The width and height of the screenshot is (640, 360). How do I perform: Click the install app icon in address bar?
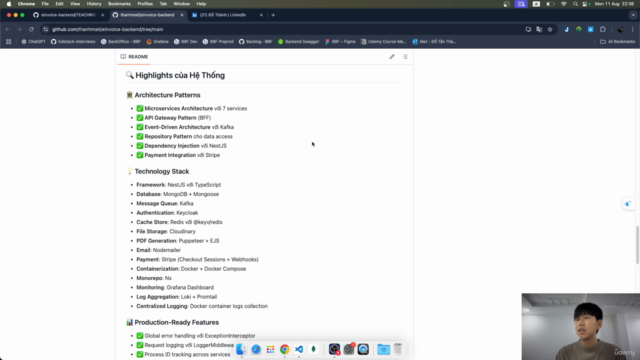pyautogui.click(x=528, y=29)
